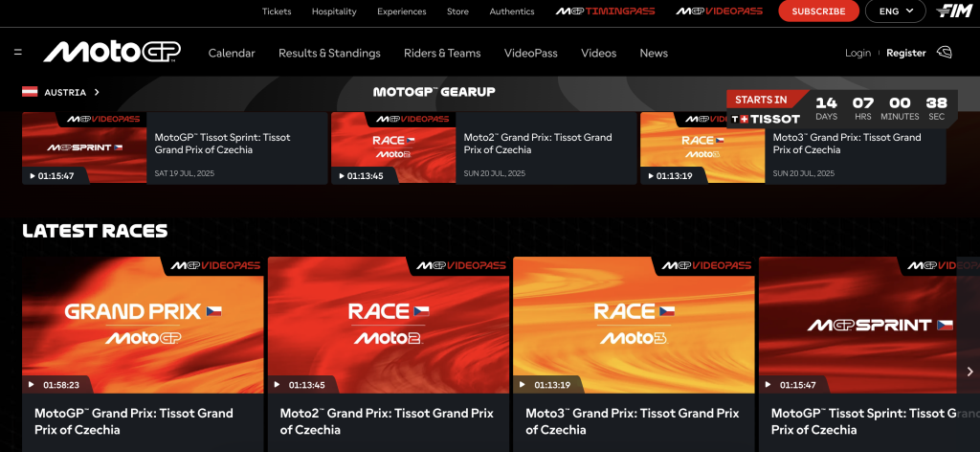
Task: Click the Register link
Action: click(x=905, y=53)
